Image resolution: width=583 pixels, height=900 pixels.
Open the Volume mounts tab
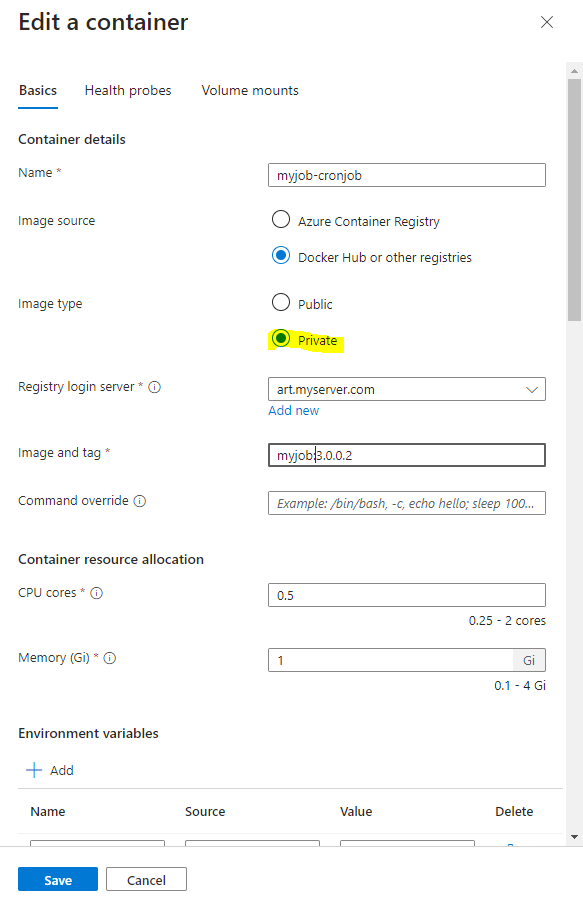click(249, 90)
